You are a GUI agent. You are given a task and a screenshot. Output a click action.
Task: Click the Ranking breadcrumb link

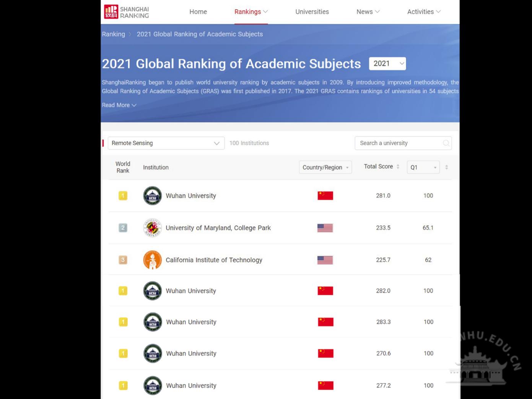(x=113, y=34)
